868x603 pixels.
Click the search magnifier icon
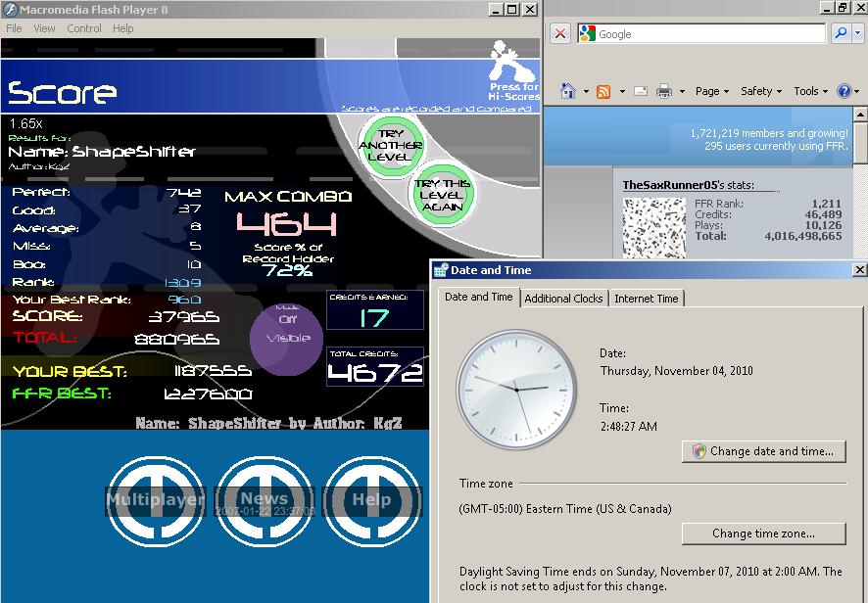(x=841, y=33)
